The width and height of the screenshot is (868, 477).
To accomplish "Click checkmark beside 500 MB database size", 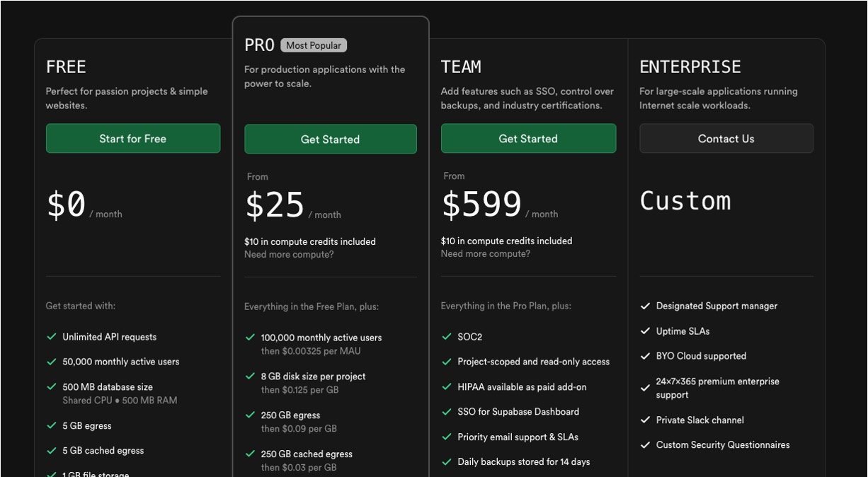I will (52, 387).
